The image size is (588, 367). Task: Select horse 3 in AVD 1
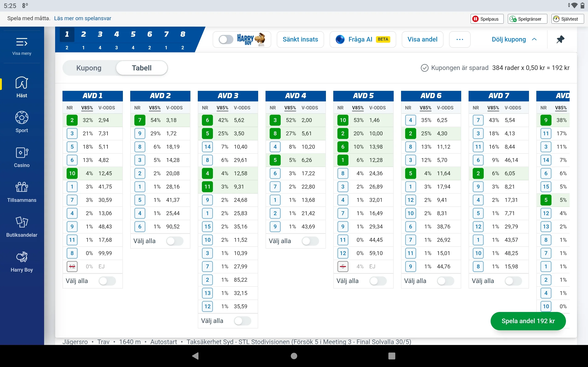(x=72, y=133)
